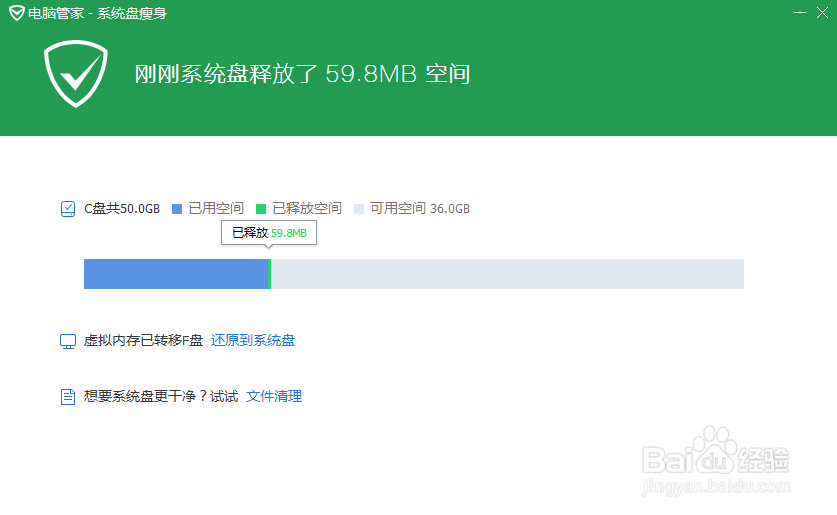This screenshot has width=837, height=515.
Task: Click the green 已释放空间 legend swatch
Action: [261, 209]
